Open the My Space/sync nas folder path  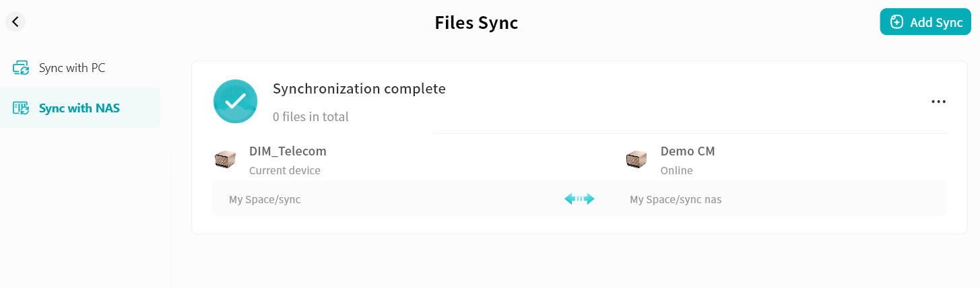676,200
